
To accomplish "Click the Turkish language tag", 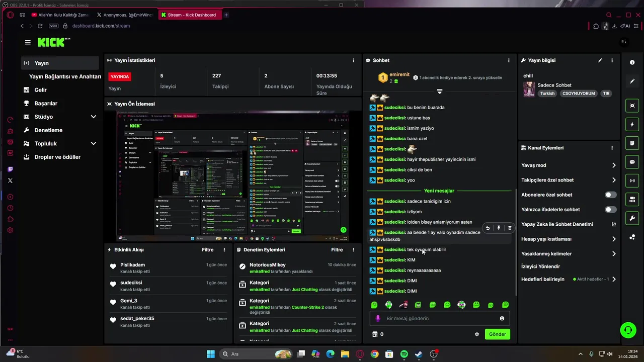I will [547, 94].
